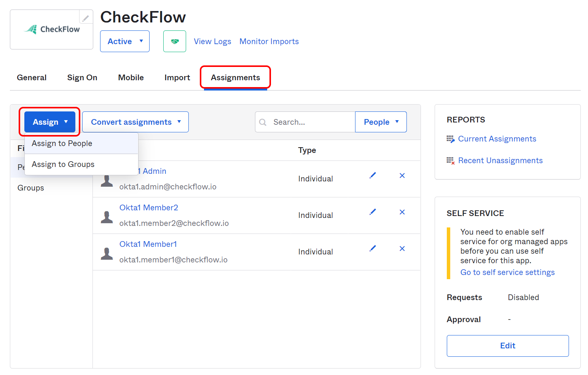Click email okta1.admin@checkflow.io
This screenshot has height=375, width=588.
(168, 187)
